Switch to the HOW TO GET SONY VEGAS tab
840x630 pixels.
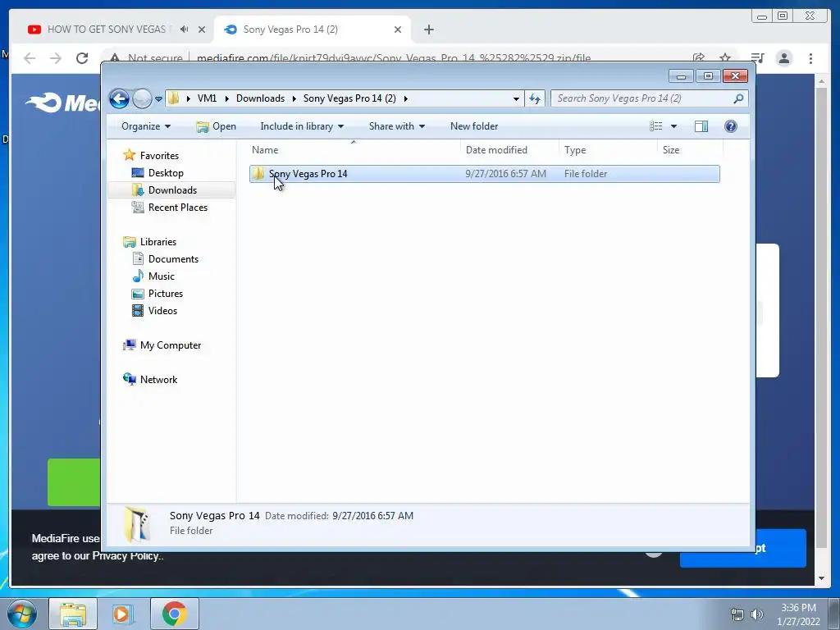(x=107, y=30)
